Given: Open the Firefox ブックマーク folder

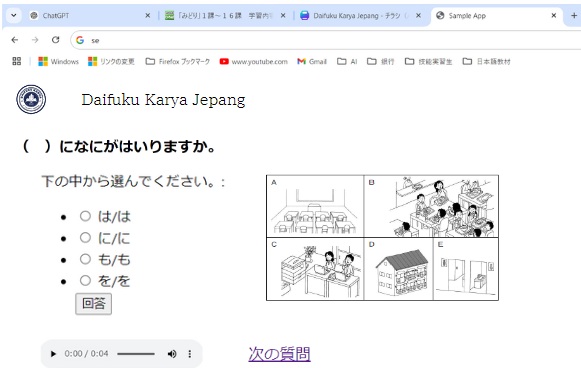Looking at the screenshot, I should tap(178, 62).
